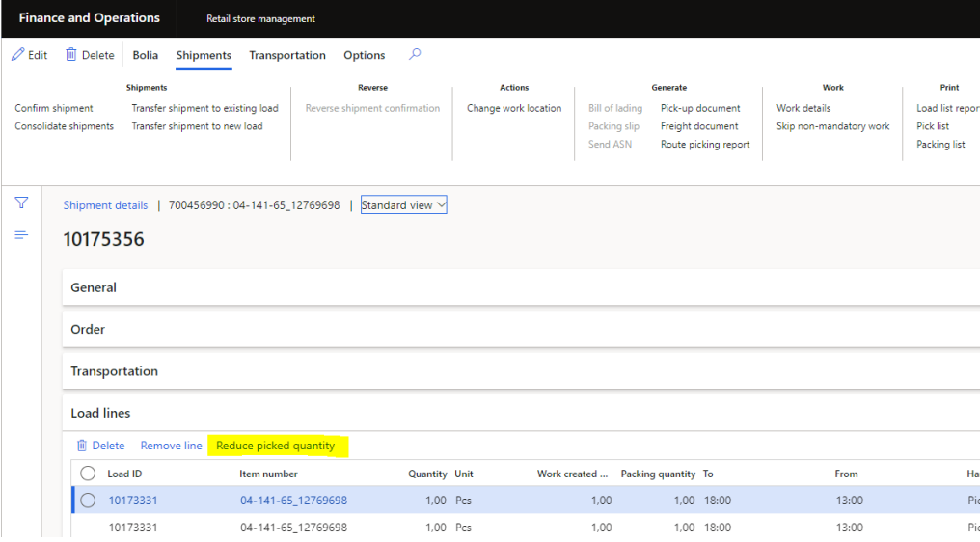The height and width of the screenshot is (542, 980).
Task: Click the Edit pencil icon
Action: tap(18, 55)
